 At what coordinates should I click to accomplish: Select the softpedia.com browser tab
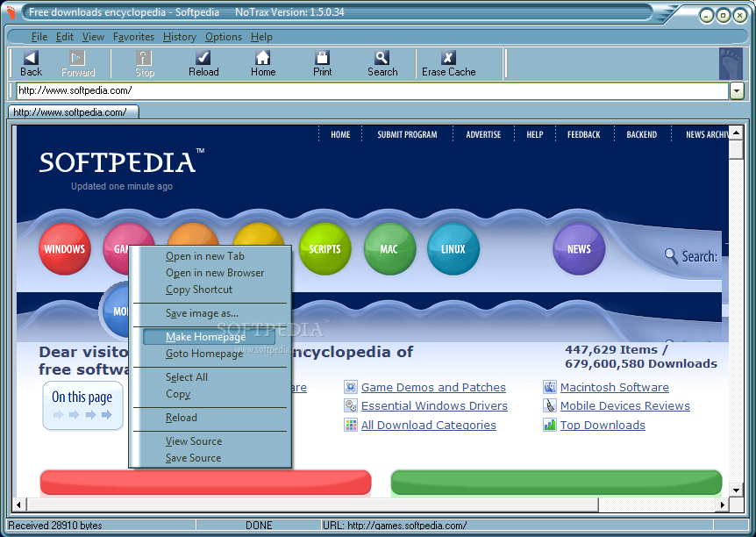[x=74, y=112]
